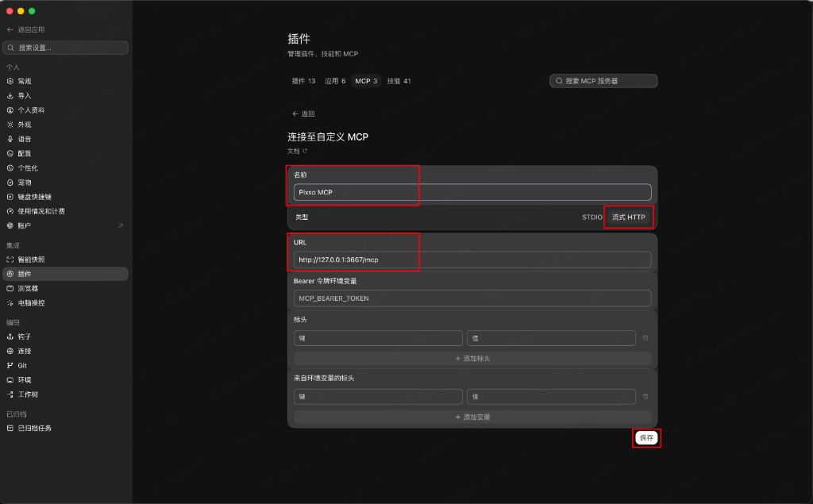Switch to the MCP 3 tab
The height and width of the screenshot is (504, 813).
(366, 81)
